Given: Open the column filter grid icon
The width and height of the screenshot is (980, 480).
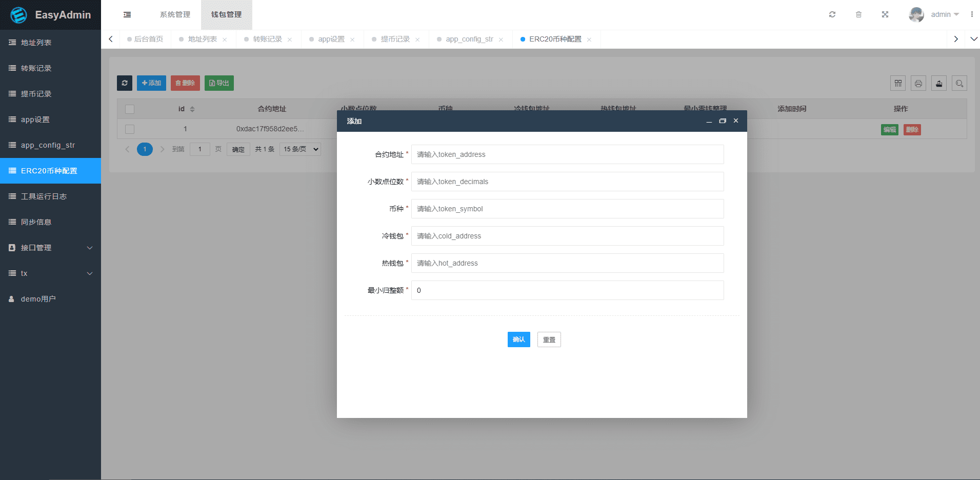Looking at the screenshot, I should click(x=898, y=83).
